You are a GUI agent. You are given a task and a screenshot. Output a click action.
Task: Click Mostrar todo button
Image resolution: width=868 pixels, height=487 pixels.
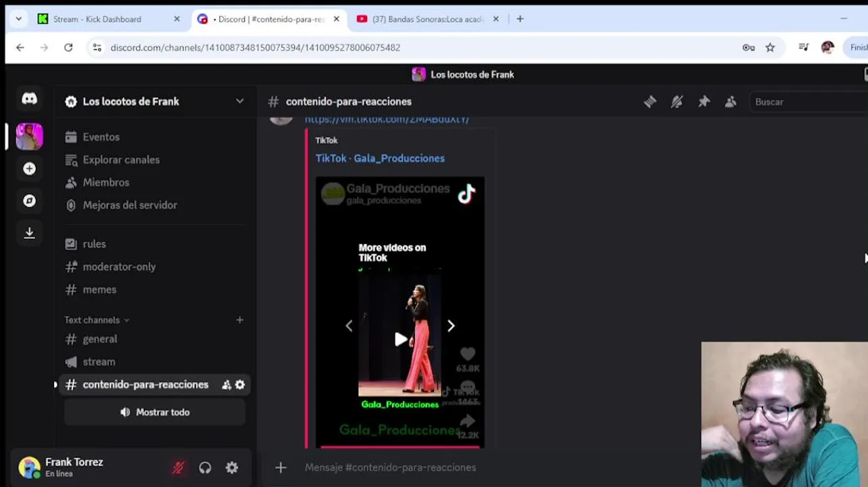tap(154, 412)
